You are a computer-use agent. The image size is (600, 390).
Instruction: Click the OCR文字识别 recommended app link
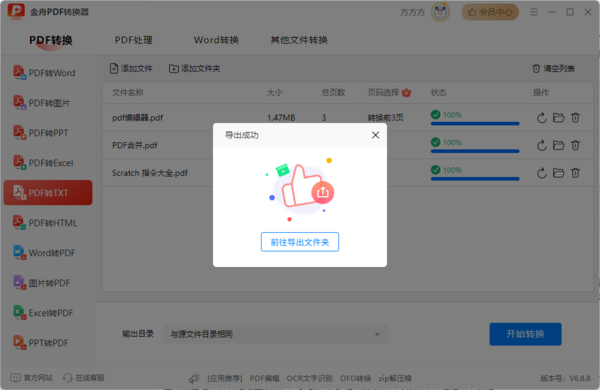310,379
